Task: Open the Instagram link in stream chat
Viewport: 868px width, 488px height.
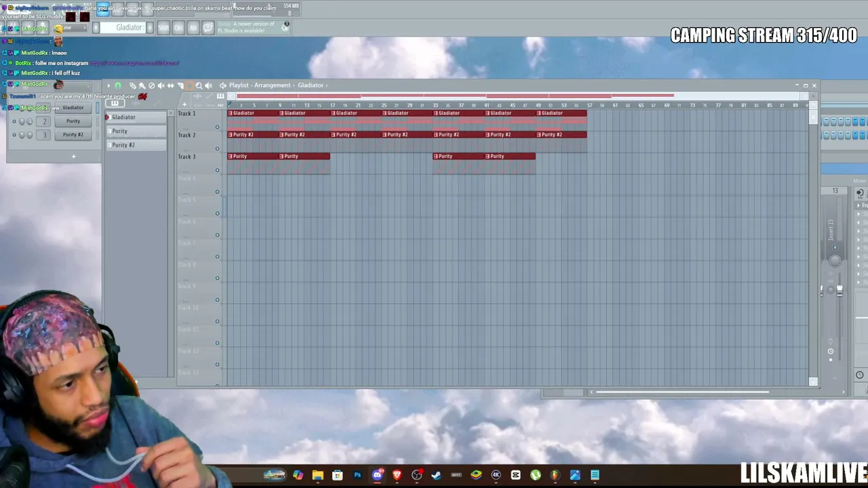Action: (x=134, y=63)
